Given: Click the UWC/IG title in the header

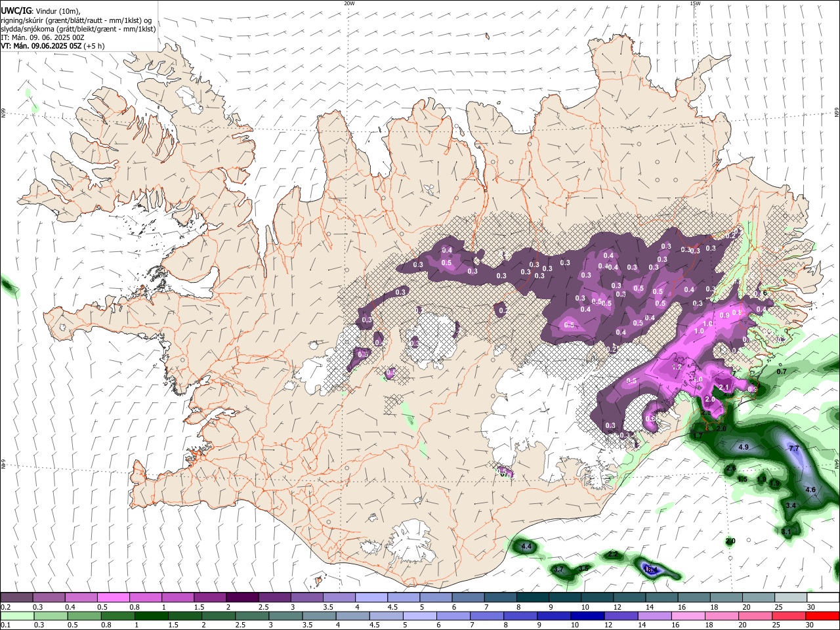Looking at the screenshot, I should [x=16, y=11].
